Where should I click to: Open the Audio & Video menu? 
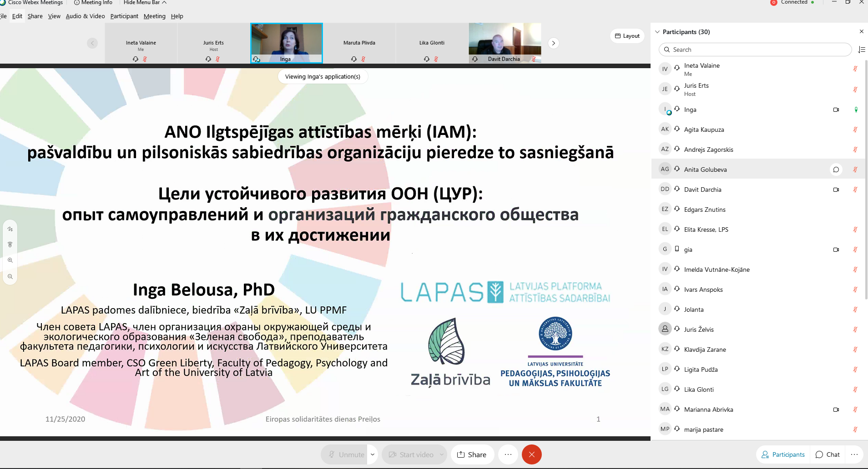(85, 16)
